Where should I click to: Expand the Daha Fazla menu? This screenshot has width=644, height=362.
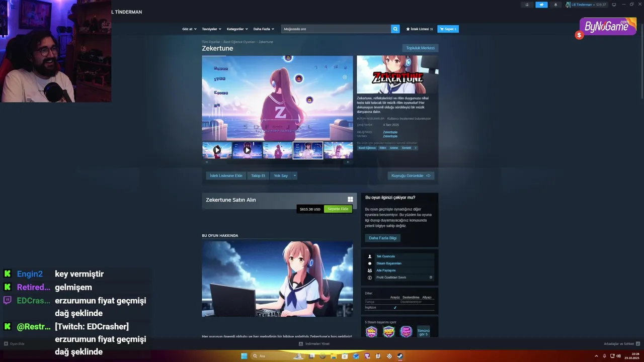264,29
